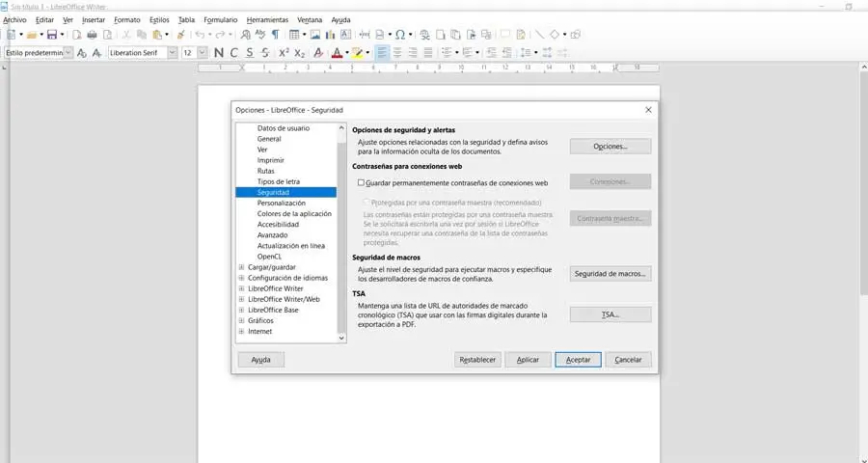Click the Insert Text Box icon
Viewport: 868px width, 463px height.
[x=346, y=35]
